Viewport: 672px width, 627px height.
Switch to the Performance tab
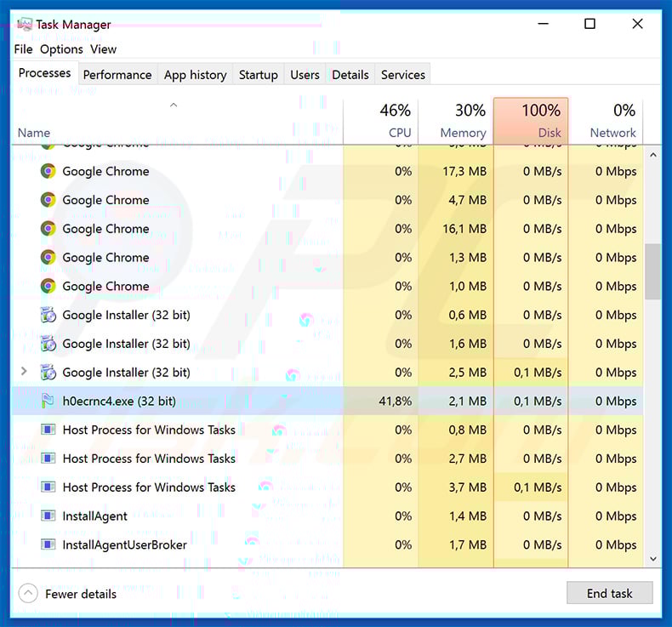coord(117,75)
